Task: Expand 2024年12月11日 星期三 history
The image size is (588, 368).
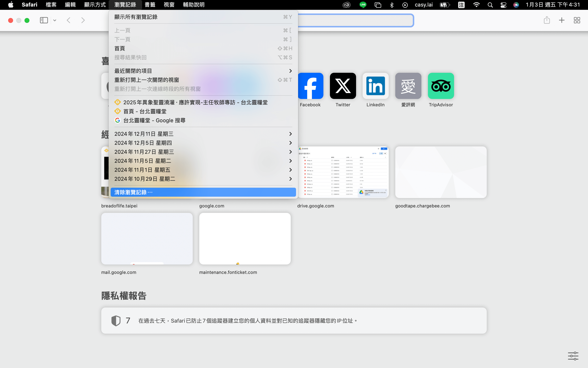Action: pos(203,134)
